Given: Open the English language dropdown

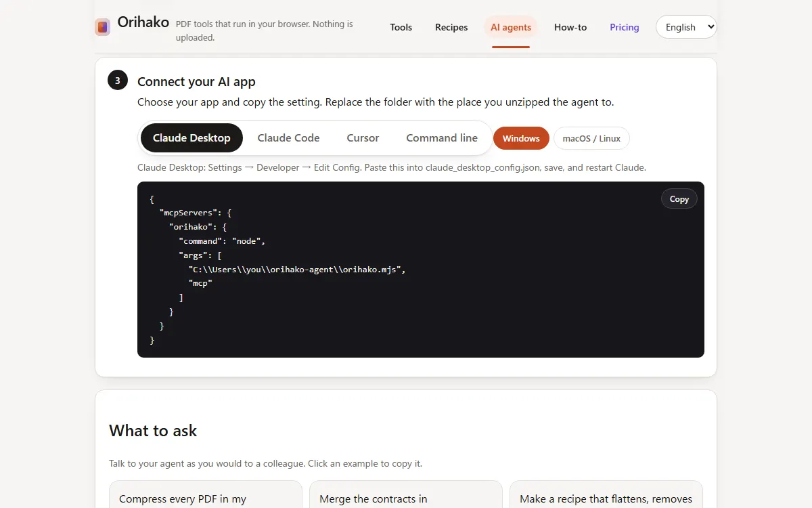Looking at the screenshot, I should pyautogui.click(x=686, y=27).
